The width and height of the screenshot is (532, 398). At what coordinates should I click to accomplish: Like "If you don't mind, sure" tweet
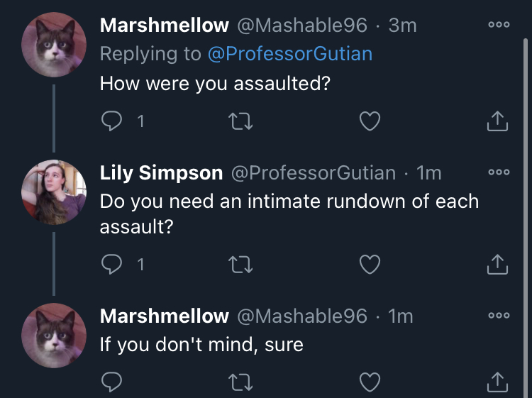pyautogui.click(x=370, y=382)
